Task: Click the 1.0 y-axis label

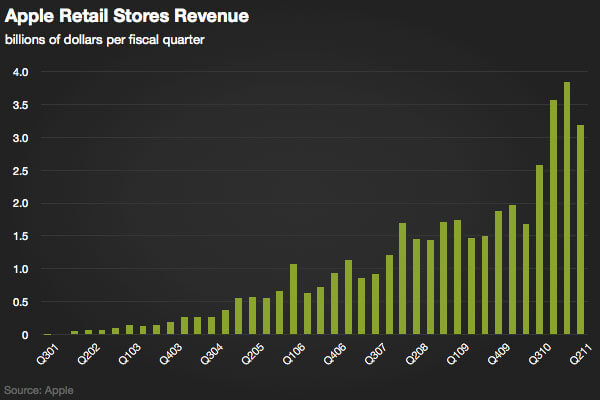Action: (21, 269)
